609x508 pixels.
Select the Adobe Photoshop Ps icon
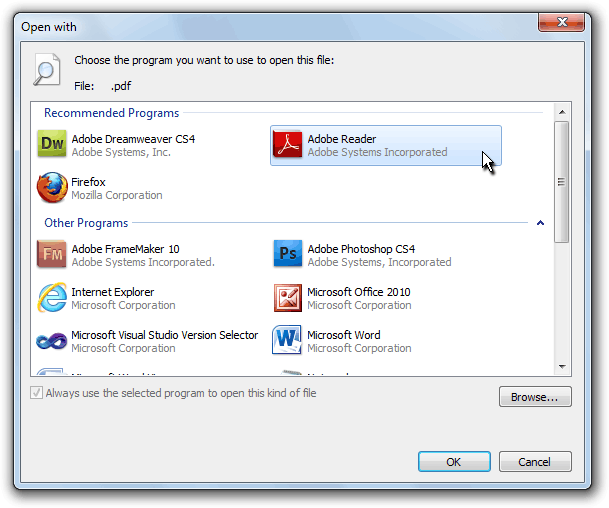click(287, 254)
